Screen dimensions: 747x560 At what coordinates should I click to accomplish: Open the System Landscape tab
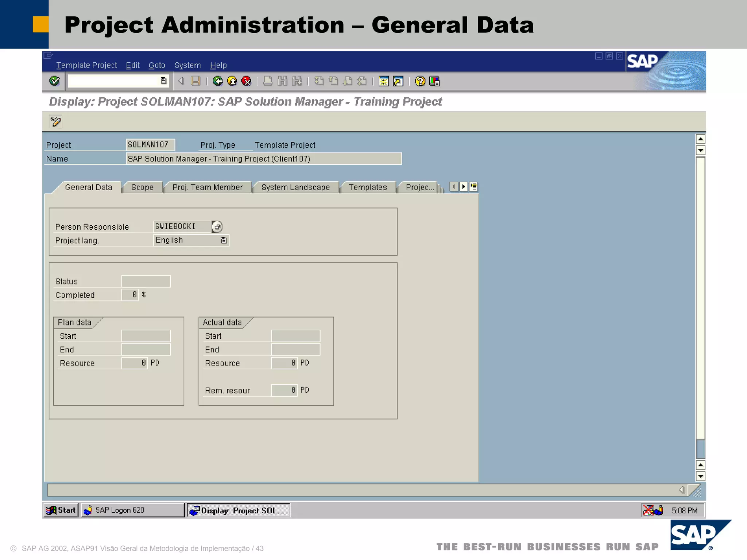click(x=295, y=187)
